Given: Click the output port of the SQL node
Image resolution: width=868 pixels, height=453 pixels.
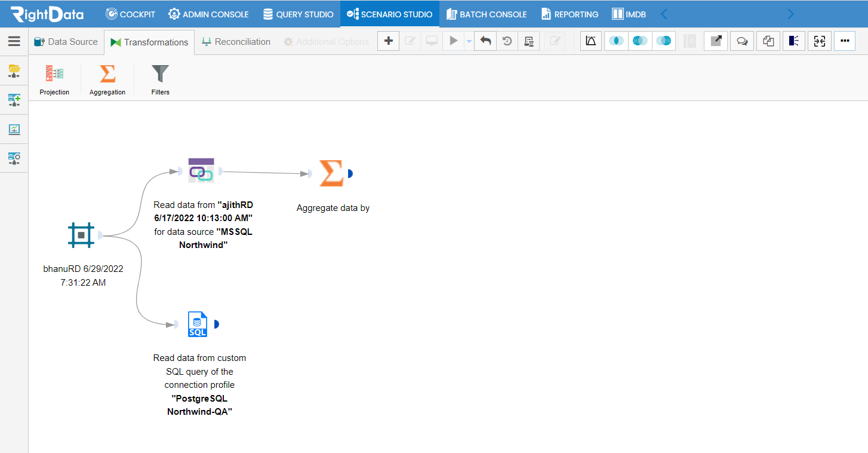Looking at the screenshot, I should [x=216, y=324].
